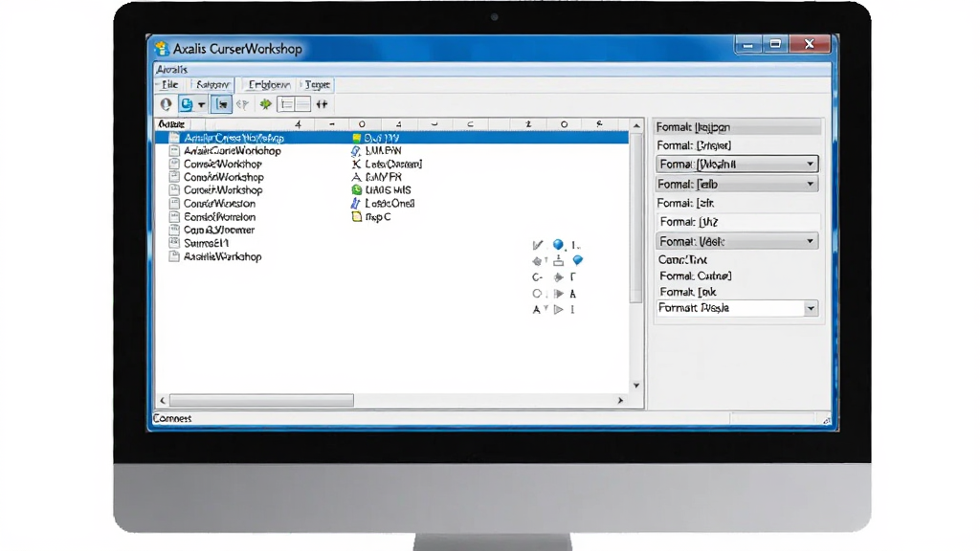Click the blue globe toolbar icon
The image size is (980, 551).
tap(187, 104)
